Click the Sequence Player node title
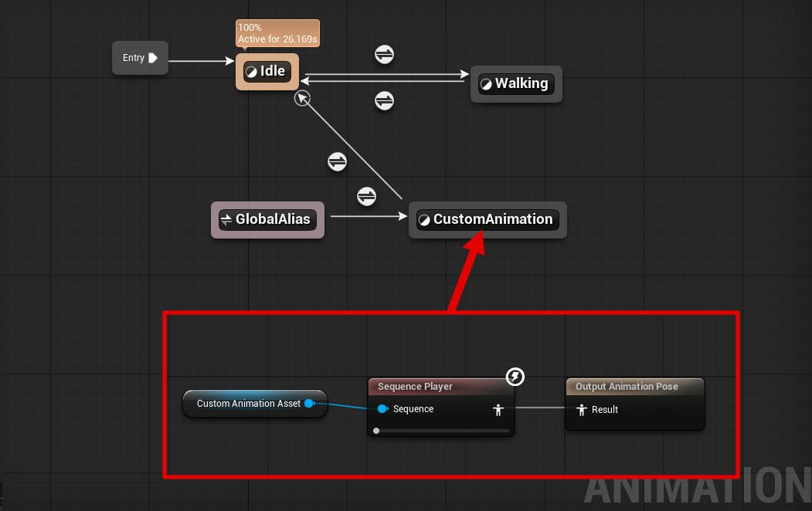The width and height of the screenshot is (812, 511). [x=415, y=387]
